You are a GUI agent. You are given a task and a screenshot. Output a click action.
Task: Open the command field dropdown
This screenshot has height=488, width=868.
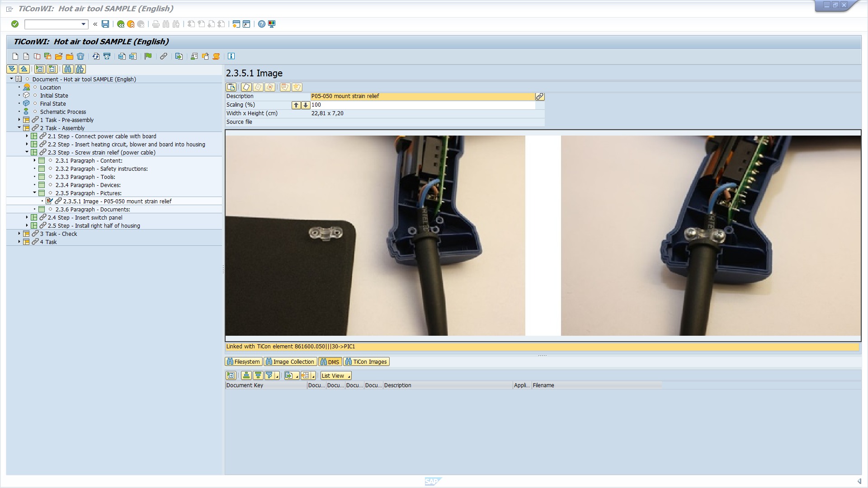84,24
